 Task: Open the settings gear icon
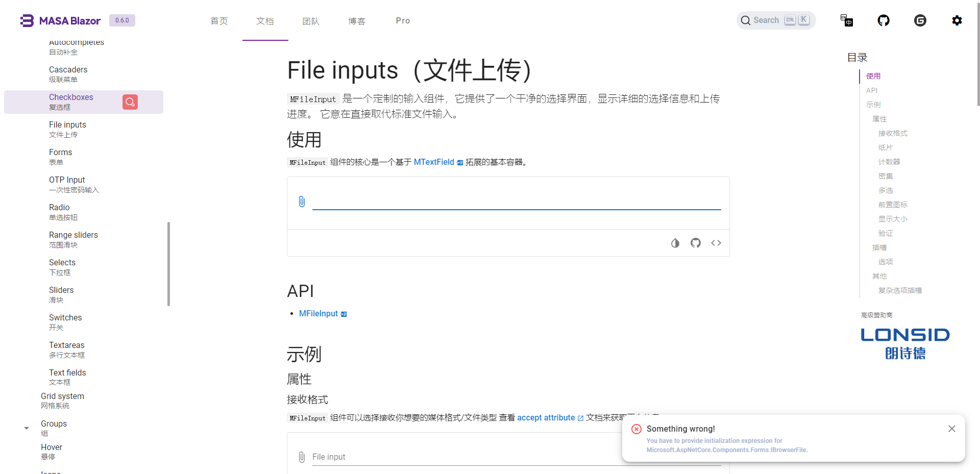[x=957, y=20]
